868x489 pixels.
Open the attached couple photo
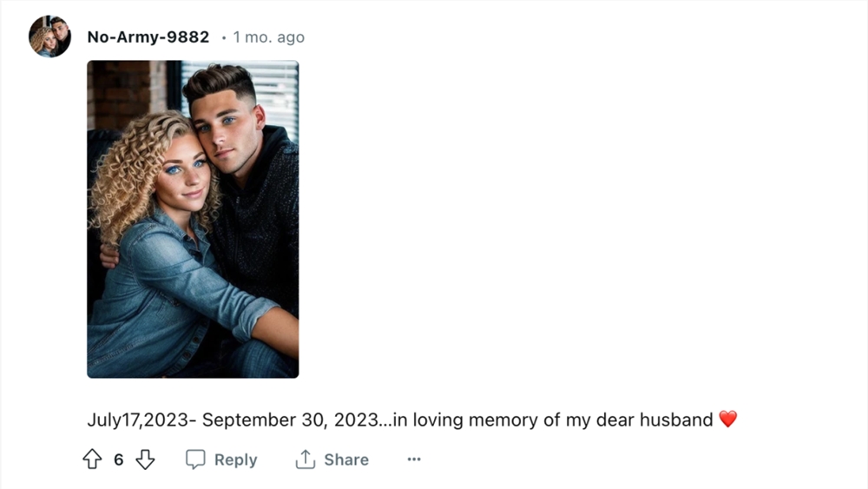193,219
